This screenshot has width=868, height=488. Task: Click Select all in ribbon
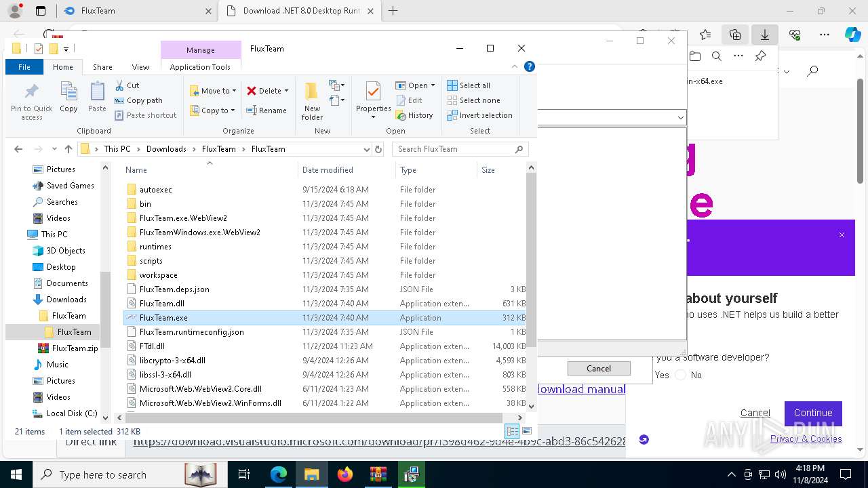tap(469, 85)
